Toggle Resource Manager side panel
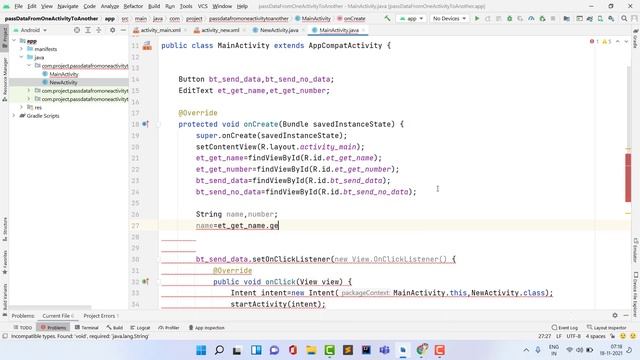 pos(4,80)
